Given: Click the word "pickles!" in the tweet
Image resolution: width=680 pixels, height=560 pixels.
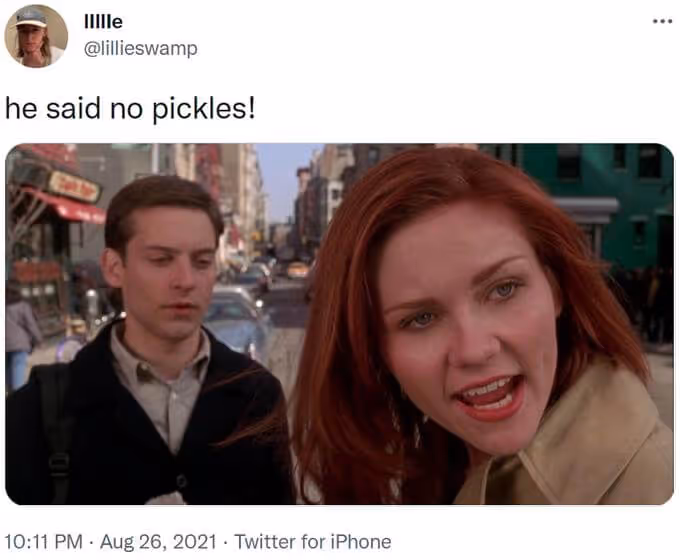Looking at the screenshot, I should (204, 109).
